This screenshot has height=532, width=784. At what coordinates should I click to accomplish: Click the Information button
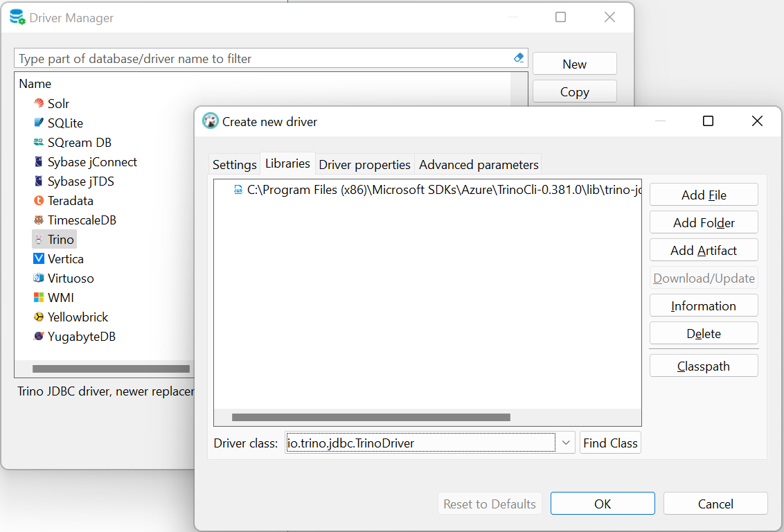[x=704, y=305]
